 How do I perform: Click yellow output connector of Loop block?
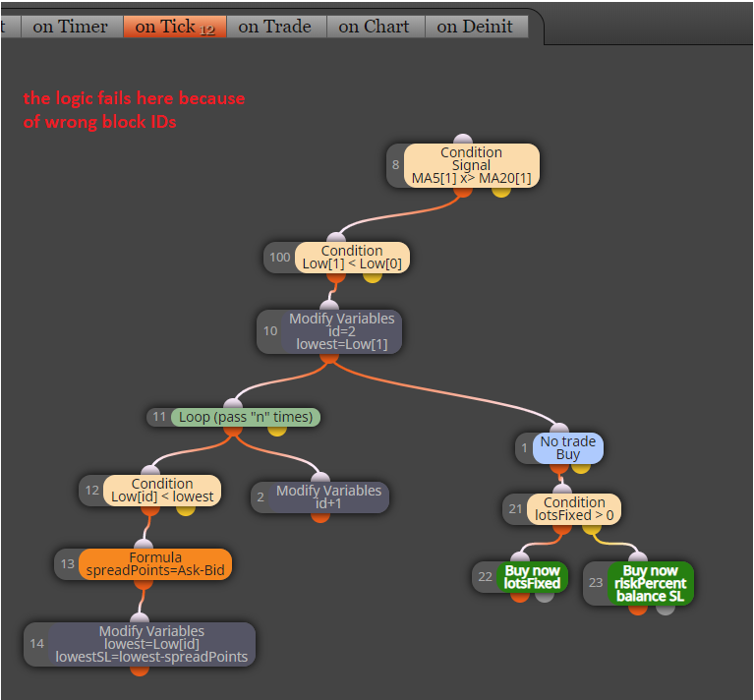(277, 431)
